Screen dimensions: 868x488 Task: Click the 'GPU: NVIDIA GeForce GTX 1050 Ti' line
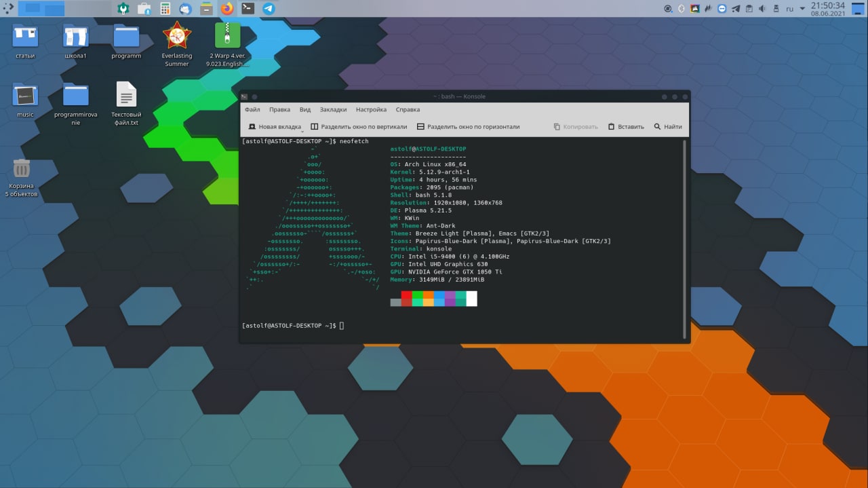point(446,272)
